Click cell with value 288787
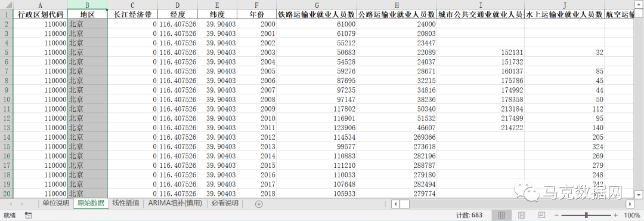Image resolution: width=644 pixels, height=221 pixels. [x=397, y=165]
